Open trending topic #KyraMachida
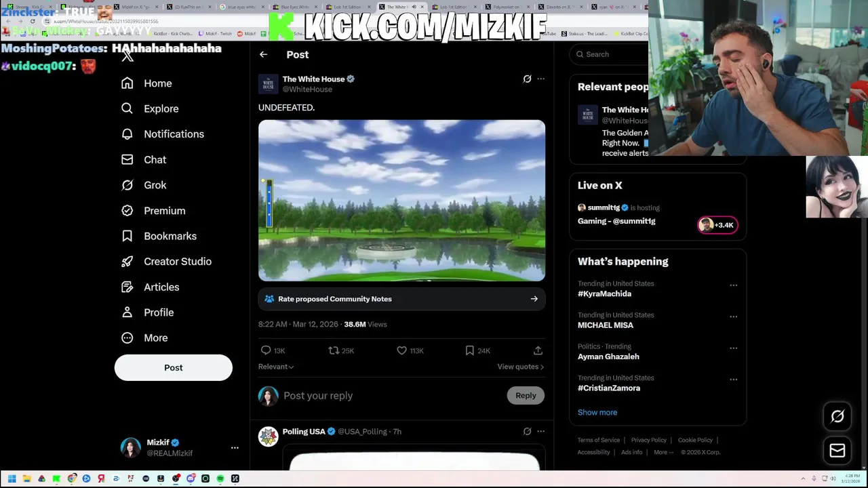The width and height of the screenshot is (868, 488). coord(604,294)
